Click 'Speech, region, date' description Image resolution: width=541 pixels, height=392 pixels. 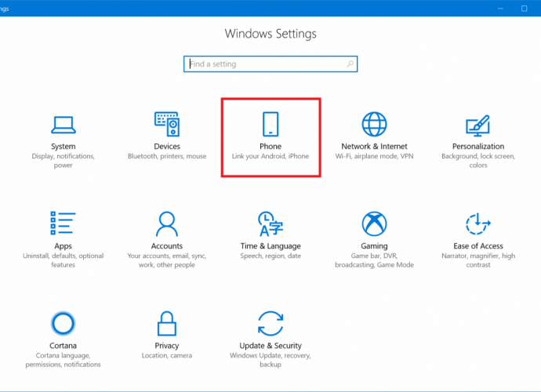(x=270, y=256)
